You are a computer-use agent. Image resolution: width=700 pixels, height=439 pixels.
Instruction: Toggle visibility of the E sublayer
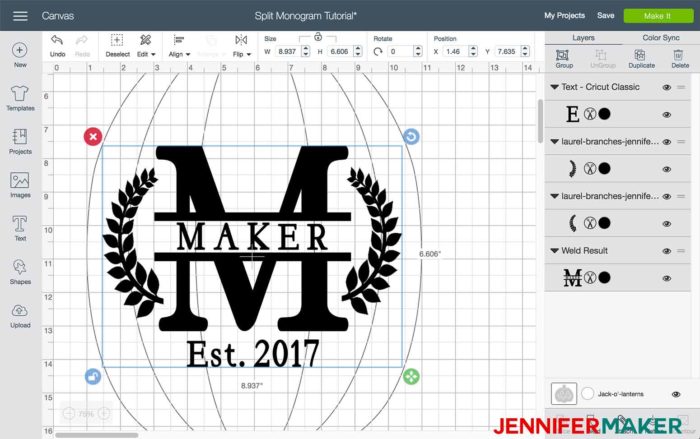[x=667, y=115]
